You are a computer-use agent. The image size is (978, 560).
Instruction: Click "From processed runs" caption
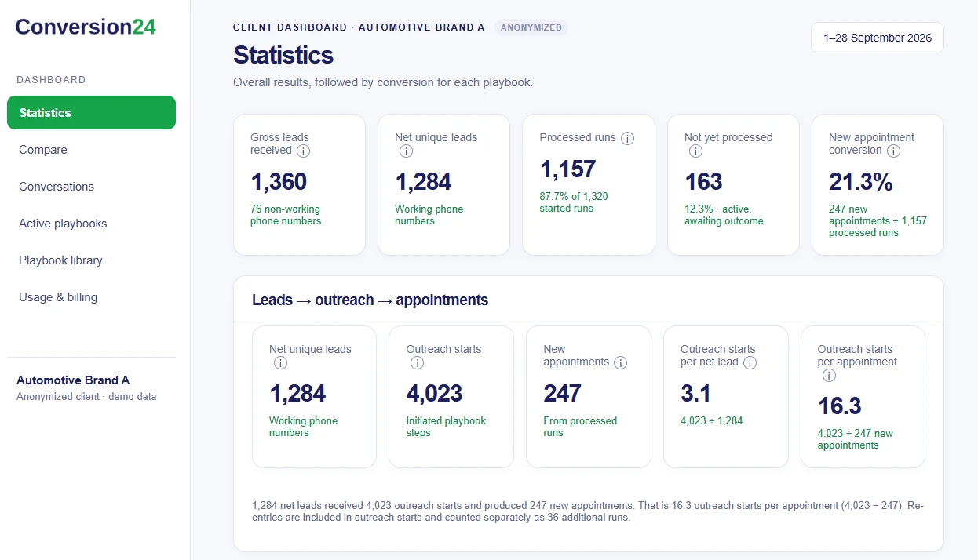pyautogui.click(x=580, y=427)
